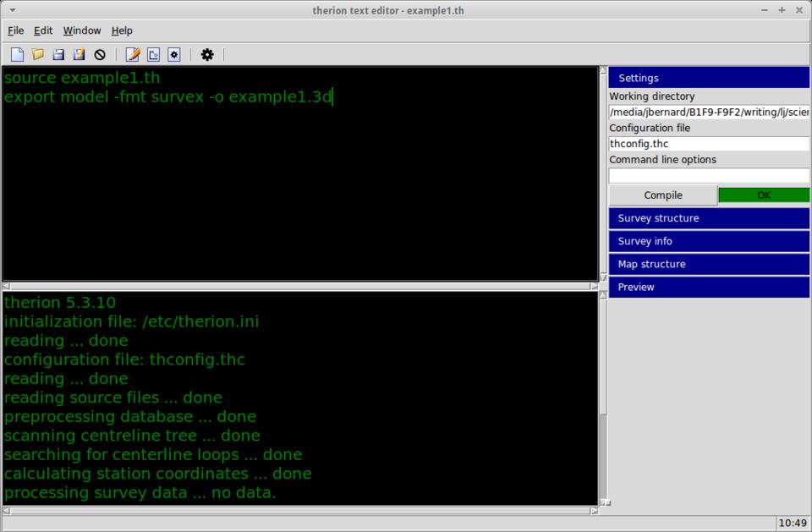This screenshot has height=532, width=812.
Task: Expand the Preview section
Action: [x=709, y=287]
